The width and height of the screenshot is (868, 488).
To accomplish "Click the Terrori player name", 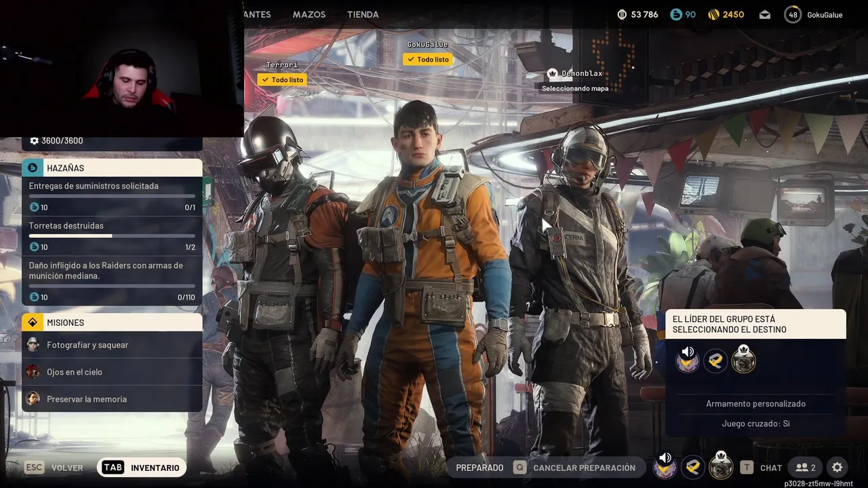I will click(x=281, y=65).
